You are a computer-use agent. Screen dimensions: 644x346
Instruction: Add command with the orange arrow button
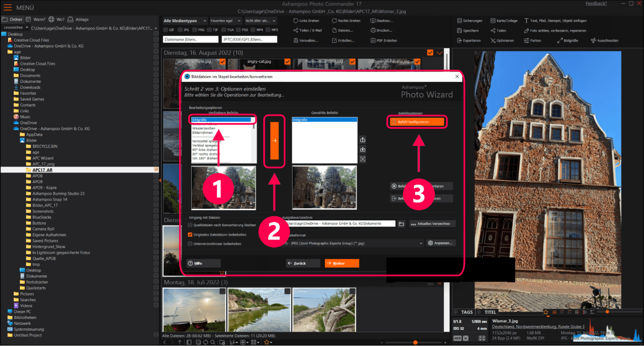click(274, 141)
